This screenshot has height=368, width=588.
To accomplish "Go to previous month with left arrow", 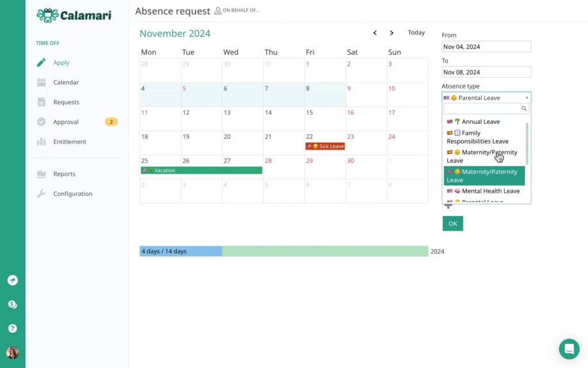I will [x=375, y=33].
